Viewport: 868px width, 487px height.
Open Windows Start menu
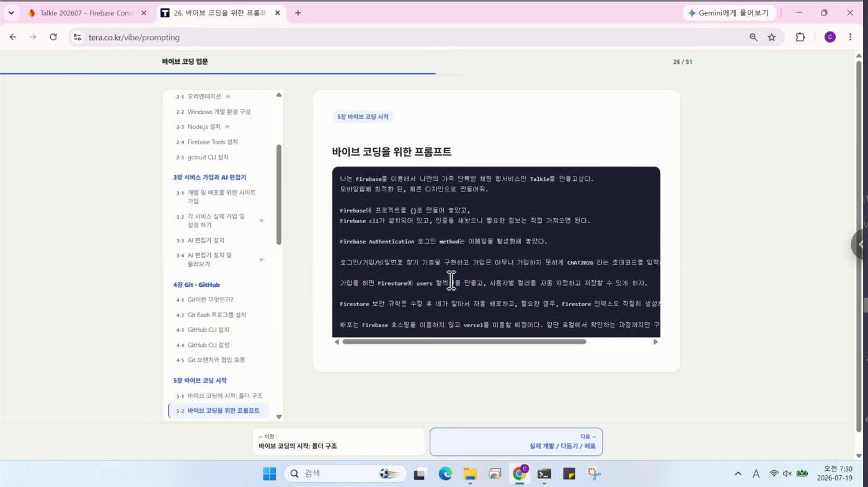coord(270,474)
